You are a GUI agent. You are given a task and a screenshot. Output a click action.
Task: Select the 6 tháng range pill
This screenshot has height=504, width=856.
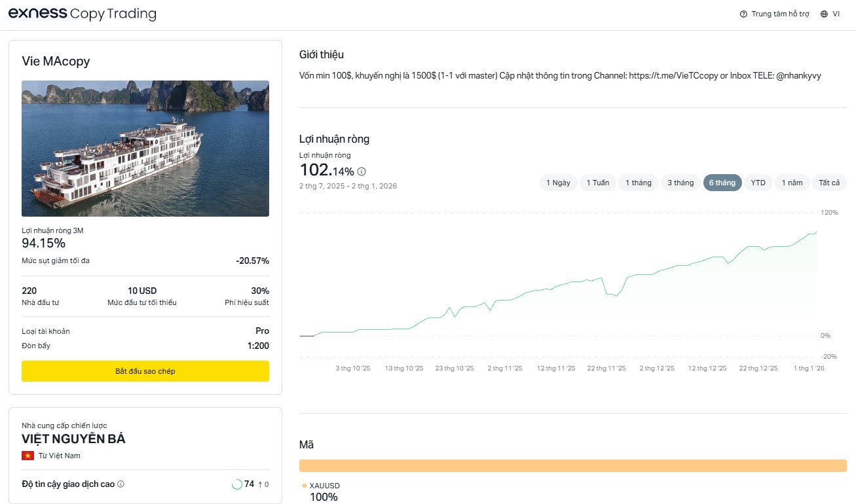(x=722, y=183)
